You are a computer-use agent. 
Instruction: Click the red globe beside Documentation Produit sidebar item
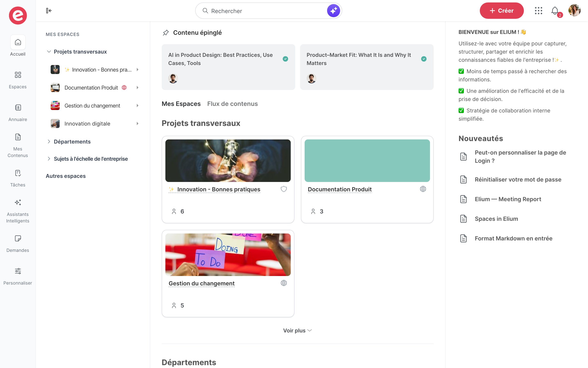pos(124,88)
